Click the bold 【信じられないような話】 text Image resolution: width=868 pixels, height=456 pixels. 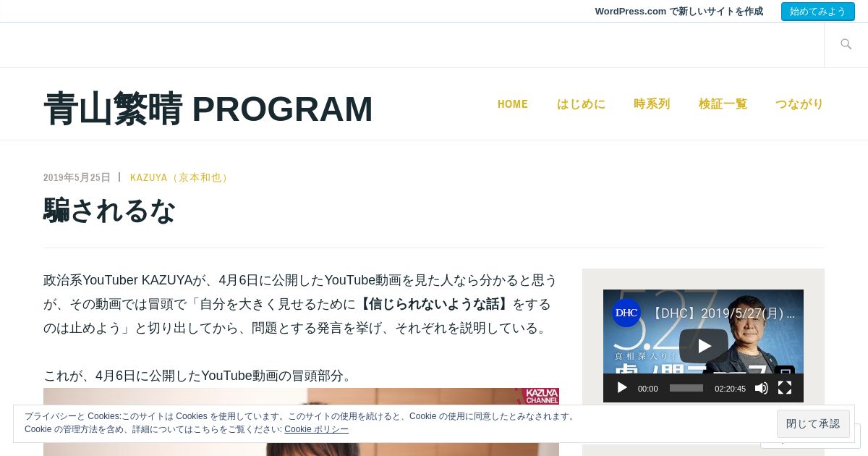(434, 304)
